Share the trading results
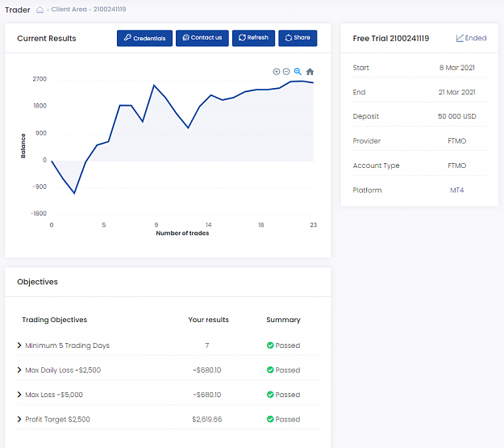 (x=298, y=38)
